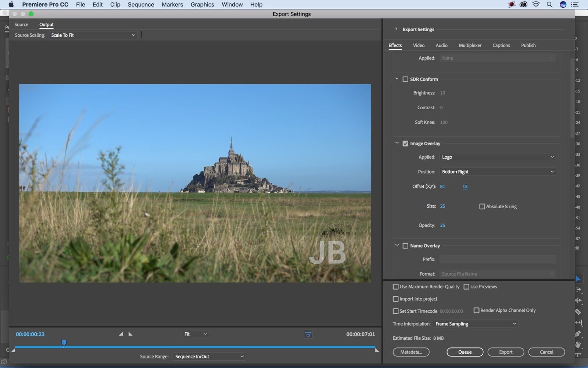Select the Ripple Edit tool

tap(578, 300)
